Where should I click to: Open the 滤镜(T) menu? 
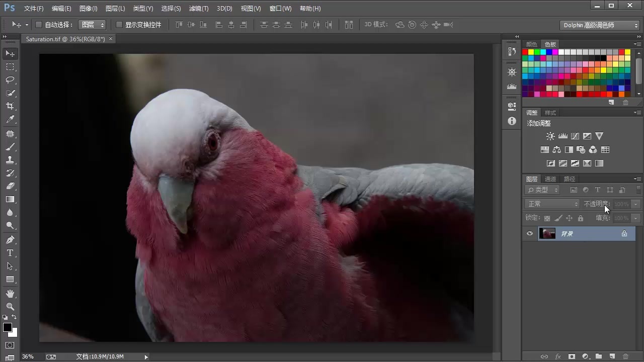[199, 9]
